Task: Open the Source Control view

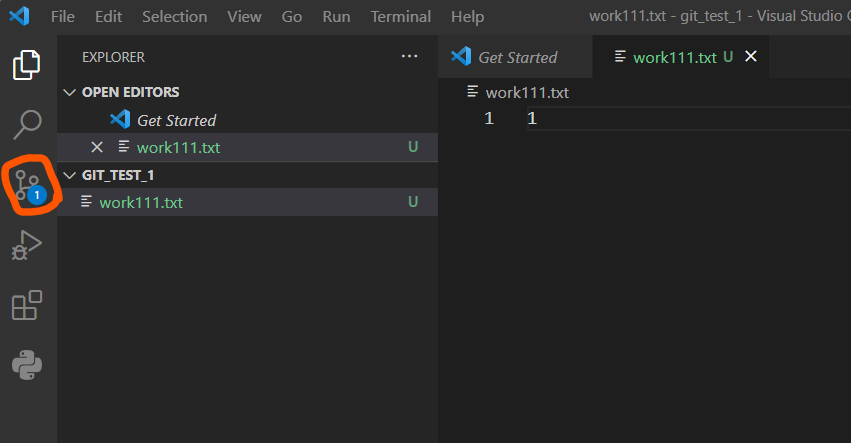Action: 28,186
